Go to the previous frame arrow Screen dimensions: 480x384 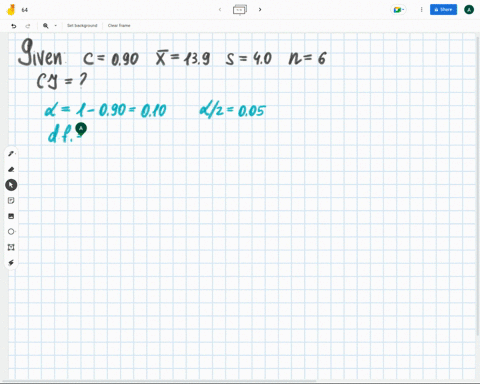point(220,10)
